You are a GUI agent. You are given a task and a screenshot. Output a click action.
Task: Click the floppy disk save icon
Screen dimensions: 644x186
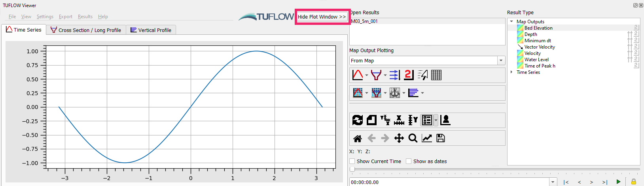pos(441,138)
